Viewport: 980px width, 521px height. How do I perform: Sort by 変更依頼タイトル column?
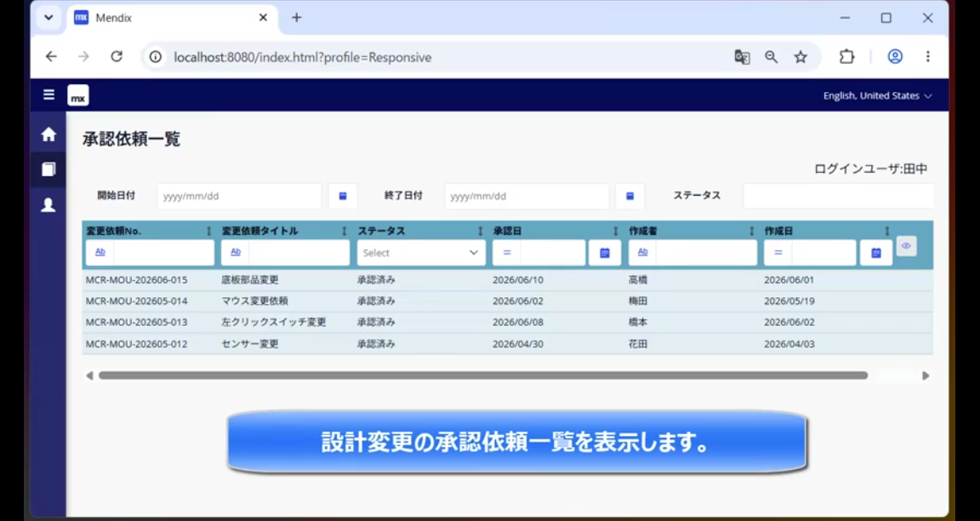point(344,232)
